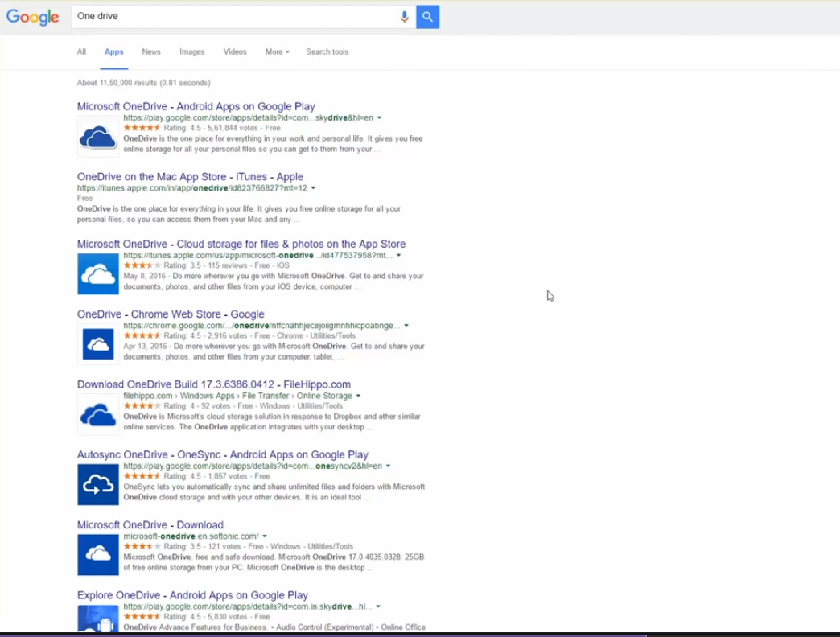Switch to the Images tab
This screenshot has width=840, height=637.
pyautogui.click(x=191, y=52)
